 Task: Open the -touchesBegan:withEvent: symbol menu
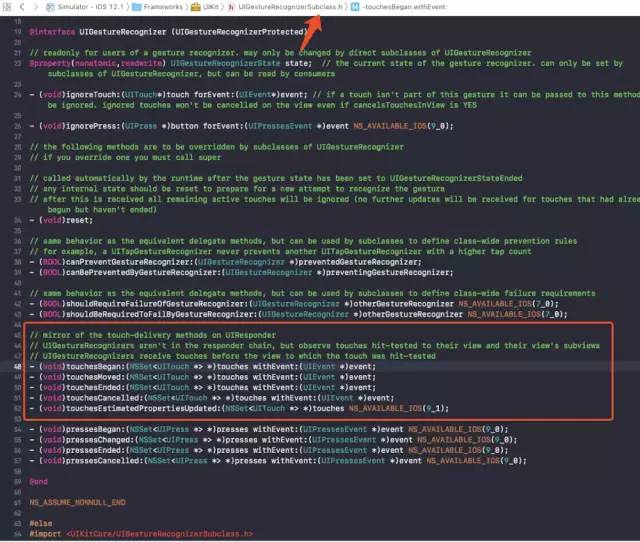point(404,7)
